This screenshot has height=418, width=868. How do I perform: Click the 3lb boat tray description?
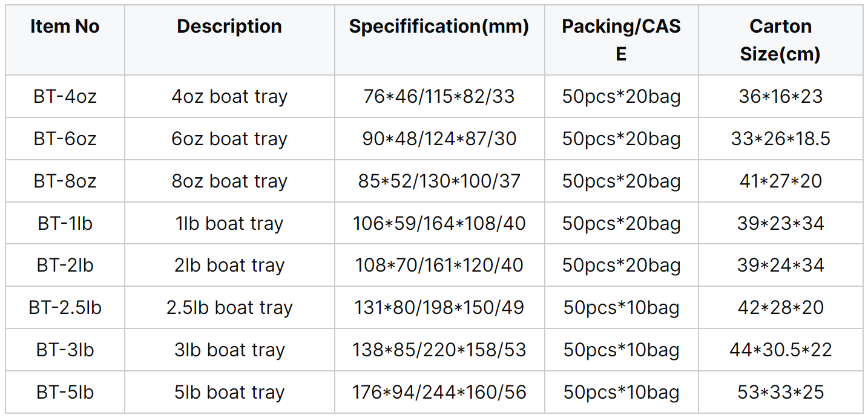click(229, 350)
